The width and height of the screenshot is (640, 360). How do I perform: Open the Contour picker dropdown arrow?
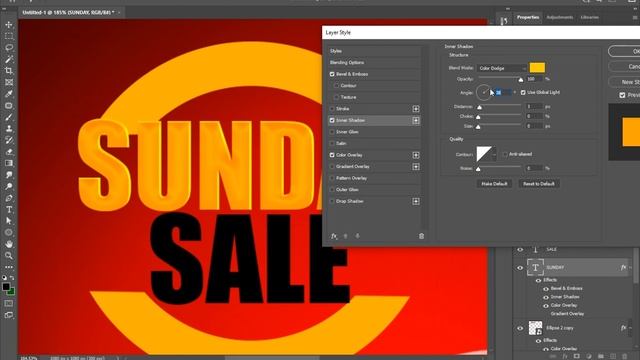(x=494, y=154)
